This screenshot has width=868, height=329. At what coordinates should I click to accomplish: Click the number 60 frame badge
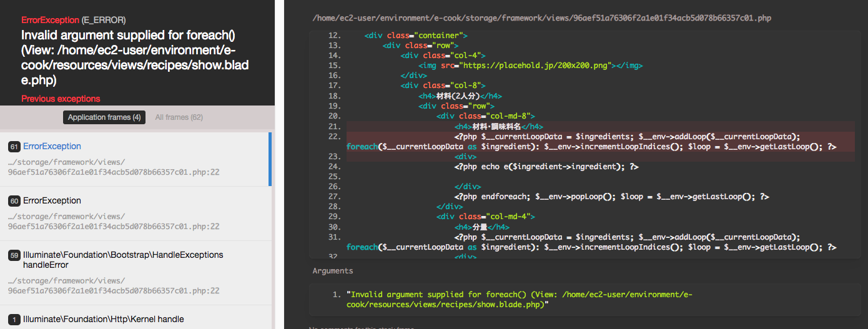tap(14, 201)
